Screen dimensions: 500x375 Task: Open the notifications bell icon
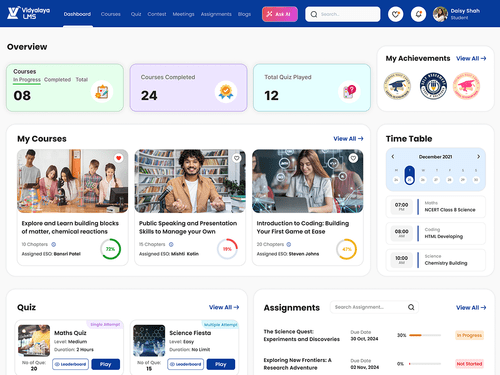click(x=418, y=14)
